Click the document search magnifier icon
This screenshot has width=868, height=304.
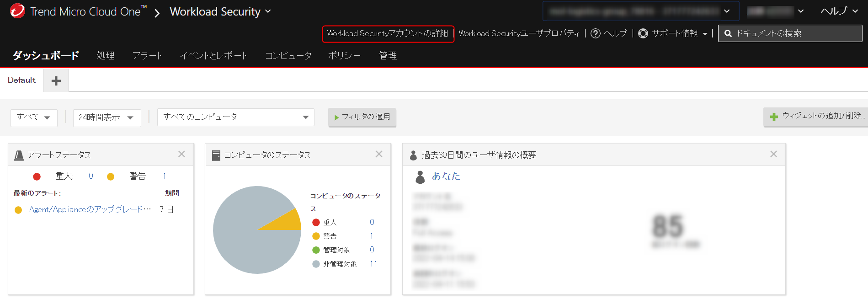pyautogui.click(x=728, y=33)
